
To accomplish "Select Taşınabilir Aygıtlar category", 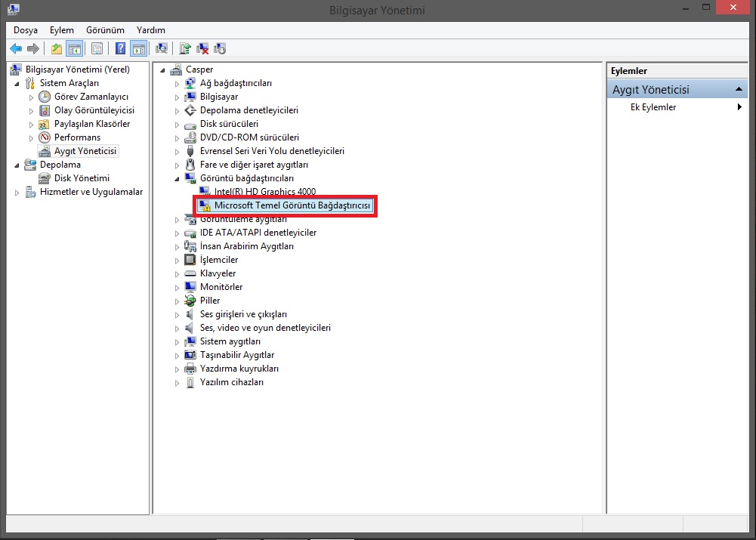I will pyautogui.click(x=236, y=355).
